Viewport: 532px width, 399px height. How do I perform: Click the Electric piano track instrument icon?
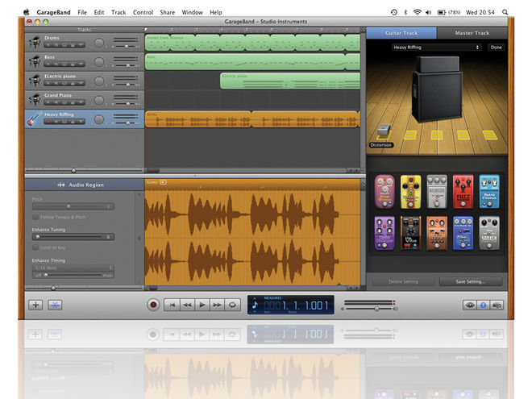[35, 81]
